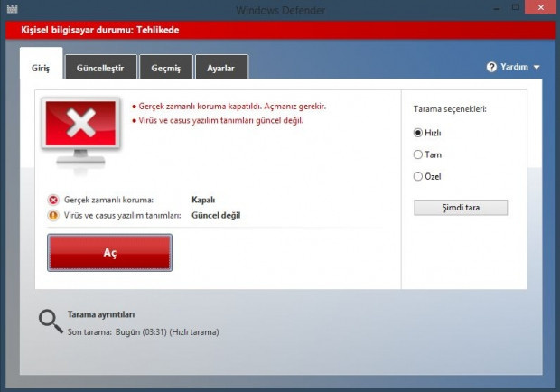Click the magnifying glass Tarama ayrıntıları icon
Screen dimensions: 560x392
click(51, 322)
